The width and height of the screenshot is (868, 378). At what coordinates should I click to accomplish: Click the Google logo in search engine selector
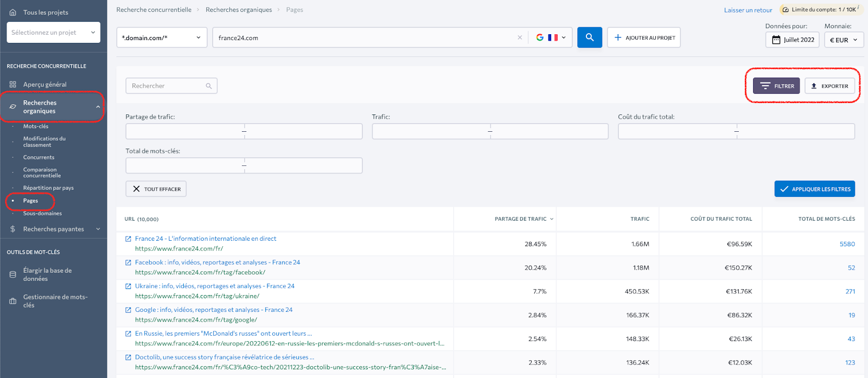[540, 37]
